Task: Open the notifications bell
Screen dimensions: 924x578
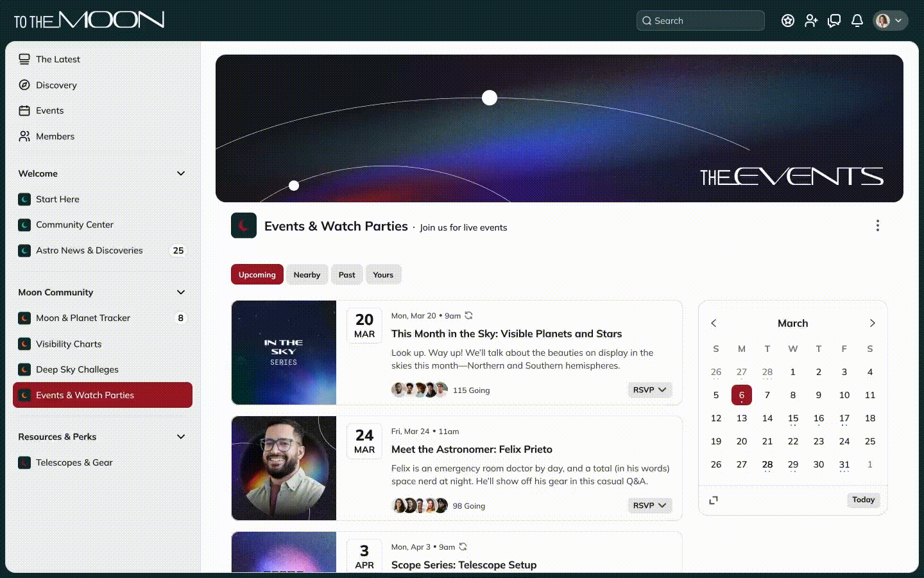Action: 857,21
